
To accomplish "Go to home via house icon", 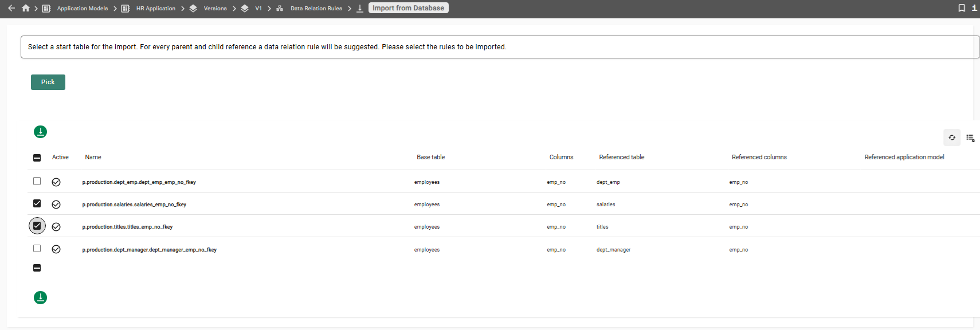I will point(25,8).
